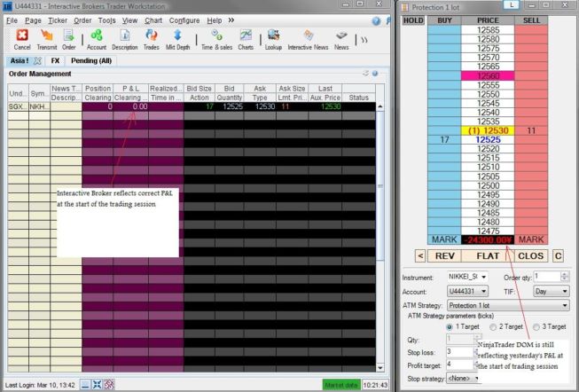Click the blue cross status bar icon
The height and width of the screenshot is (392, 579).
point(97,385)
